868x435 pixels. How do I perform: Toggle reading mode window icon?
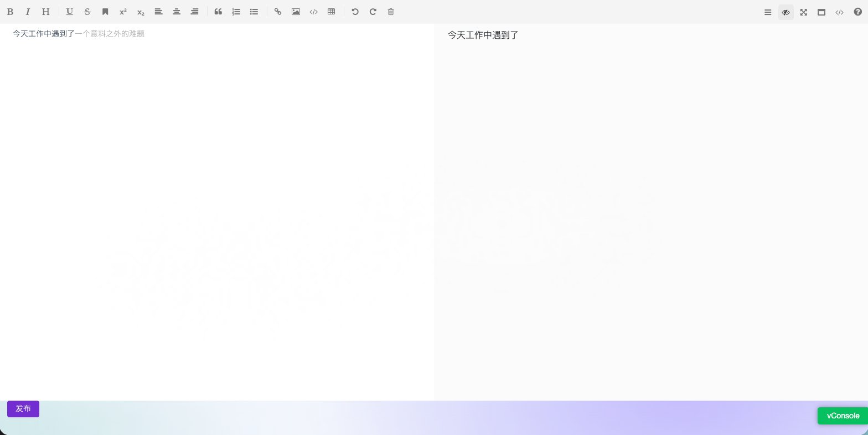pos(821,12)
